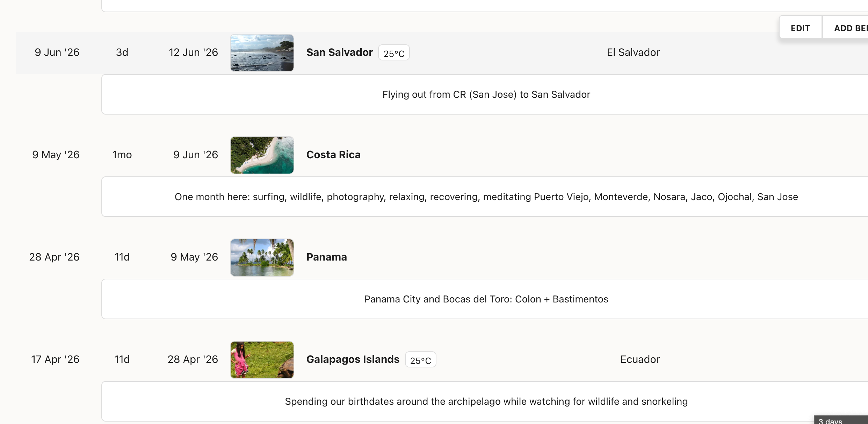Select the San Salvador destination title
868x424 pixels.
[x=340, y=52]
